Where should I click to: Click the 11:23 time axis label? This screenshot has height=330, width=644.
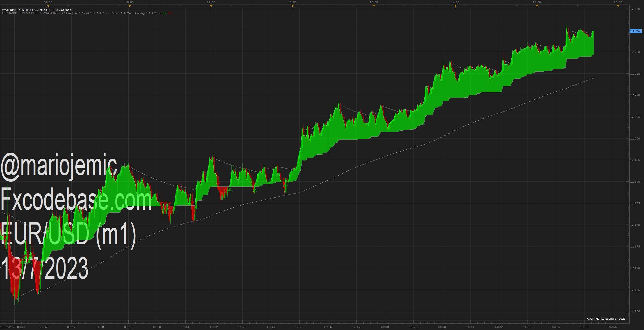pyautogui.click(x=242, y=327)
